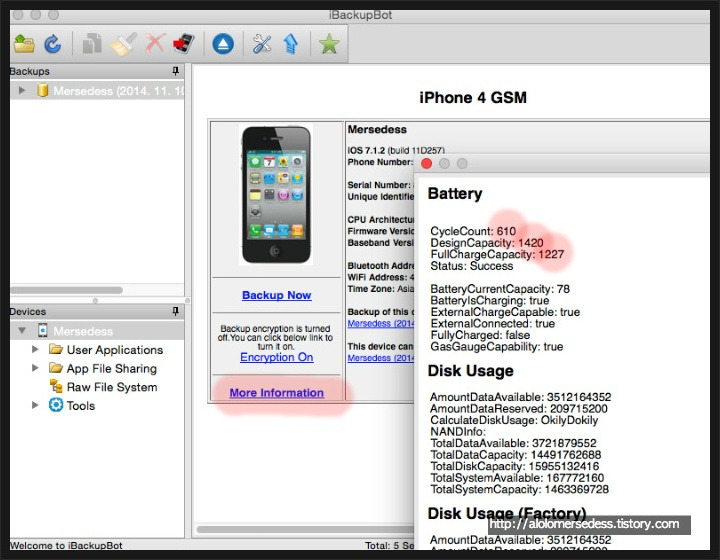Viewport: 720px width, 560px height.
Task: Click the blue Eject circle icon
Action: click(223, 44)
